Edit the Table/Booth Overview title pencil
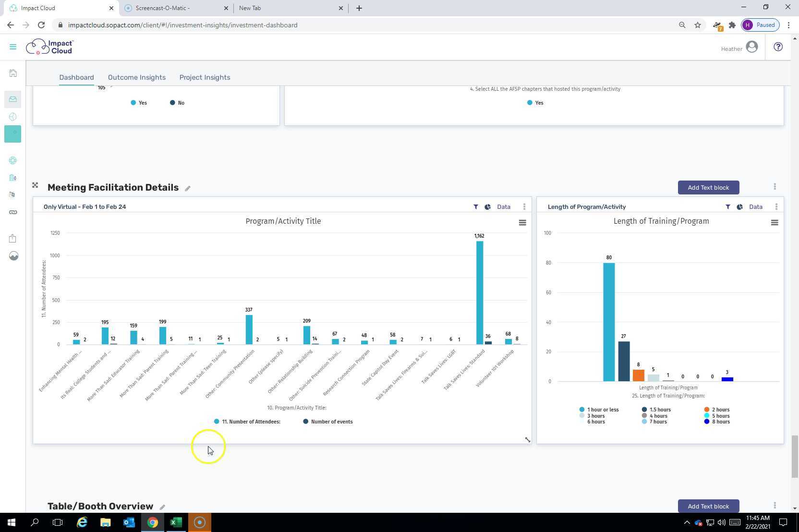 point(162,507)
